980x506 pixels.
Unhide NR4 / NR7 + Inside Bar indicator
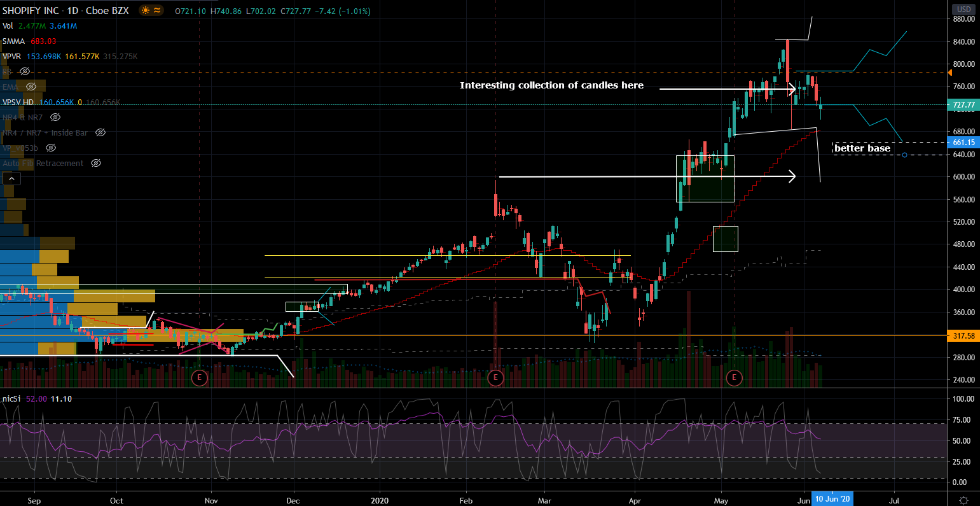coord(100,132)
